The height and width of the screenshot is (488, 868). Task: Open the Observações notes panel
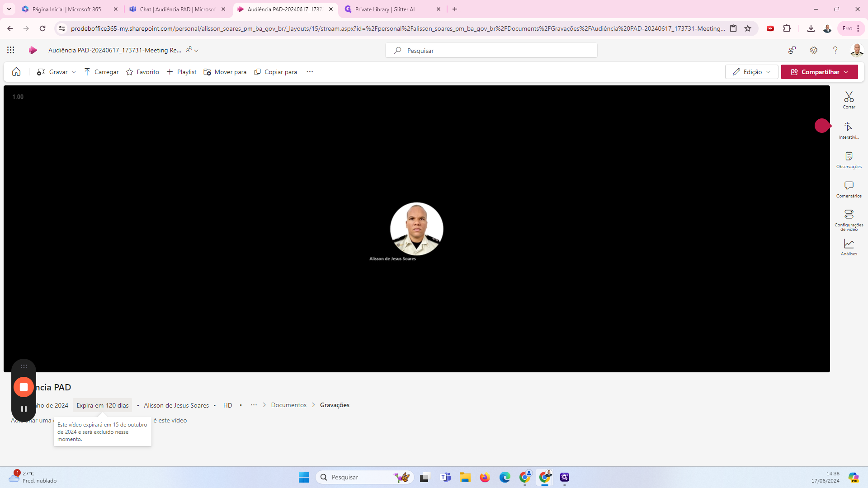849,160
